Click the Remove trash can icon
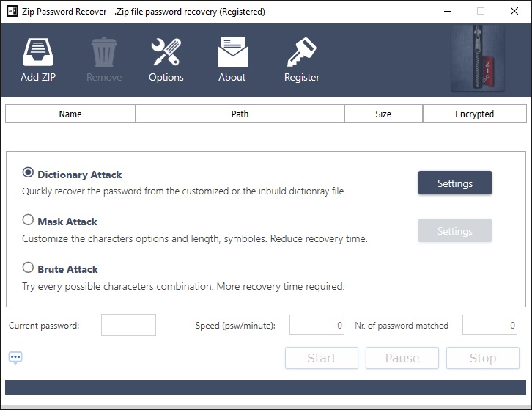Viewport: 532px width, 410px height. (x=104, y=52)
